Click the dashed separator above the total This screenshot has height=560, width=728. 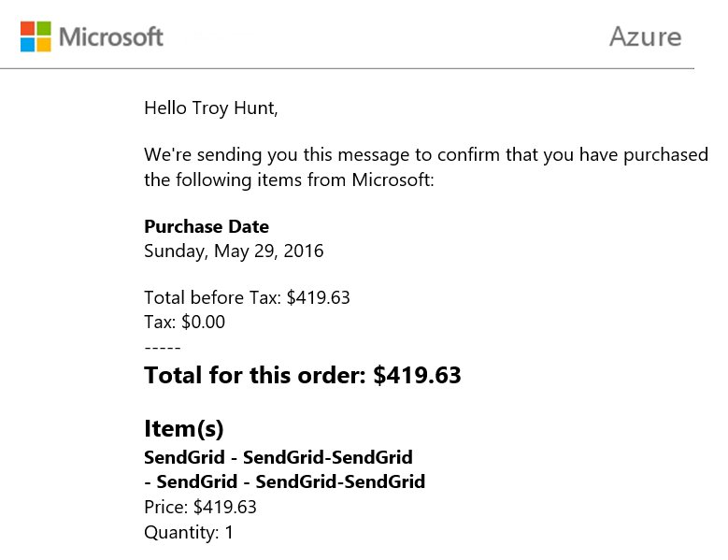[163, 348]
